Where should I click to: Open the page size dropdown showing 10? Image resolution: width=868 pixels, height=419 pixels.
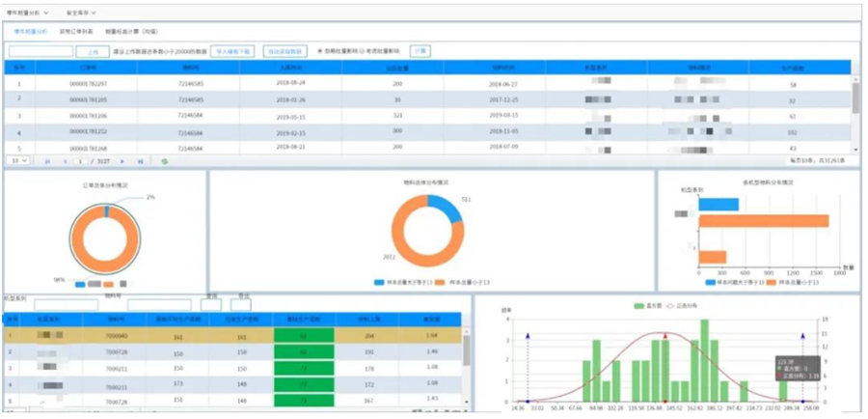point(18,161)
